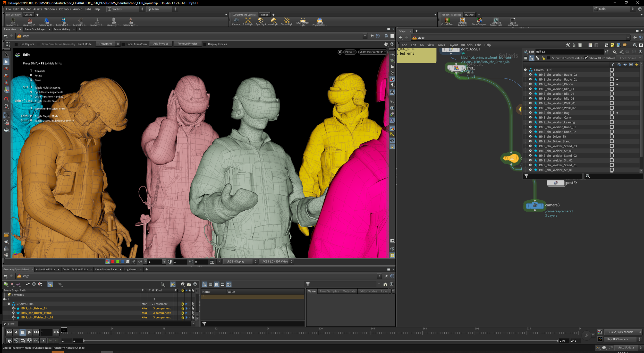Toggle visibility of BMS_chr_Driver_Sit prim
Screen dimensions: 644x353
pyautogui.click(x=186, y=308)
